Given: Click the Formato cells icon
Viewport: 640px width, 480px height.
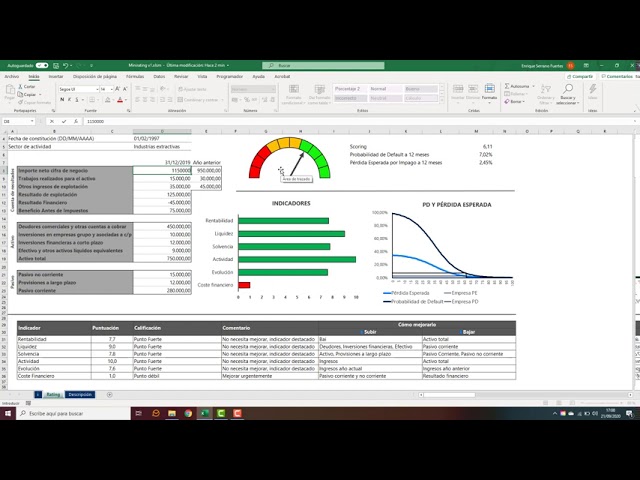Looking at the screenshot, I should [x=489, y=89].
